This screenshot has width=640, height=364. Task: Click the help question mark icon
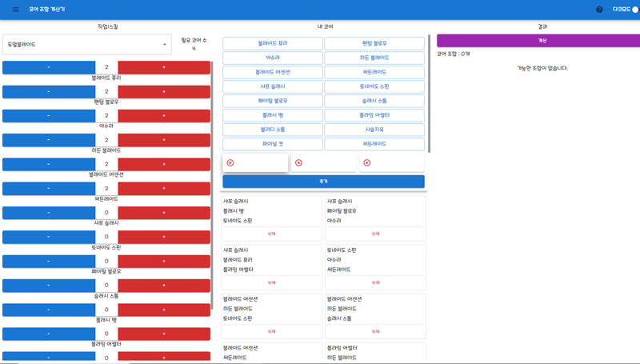599,10
